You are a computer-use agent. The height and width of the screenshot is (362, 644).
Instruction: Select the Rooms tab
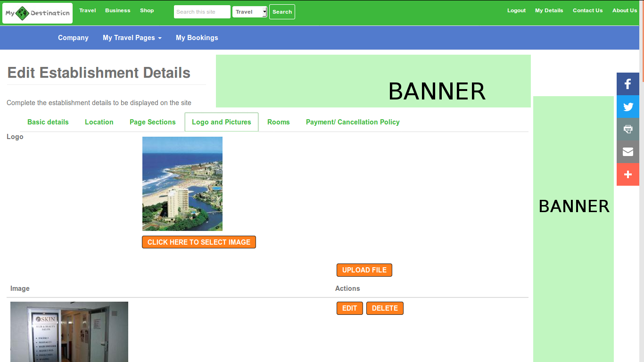coord(278,122)
